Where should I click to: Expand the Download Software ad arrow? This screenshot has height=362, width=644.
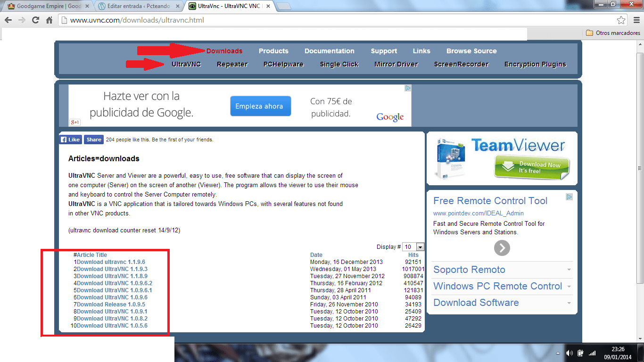point(569,303)
